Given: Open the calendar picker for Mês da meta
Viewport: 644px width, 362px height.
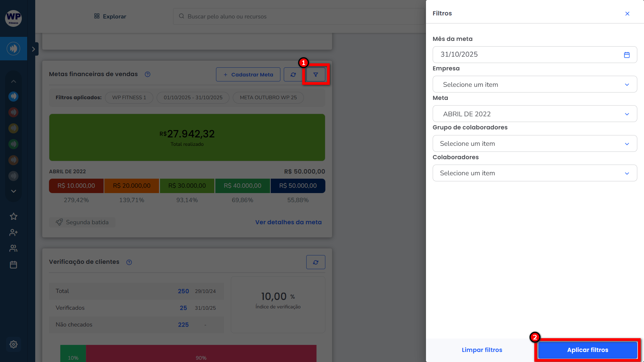Looking at the screenshot, I should click(x=627, y=55).
